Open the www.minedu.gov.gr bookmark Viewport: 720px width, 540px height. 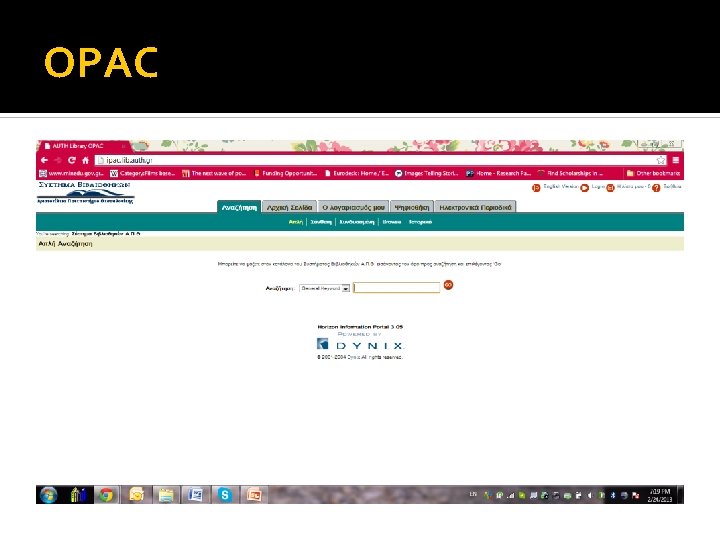tap(72, 173)
